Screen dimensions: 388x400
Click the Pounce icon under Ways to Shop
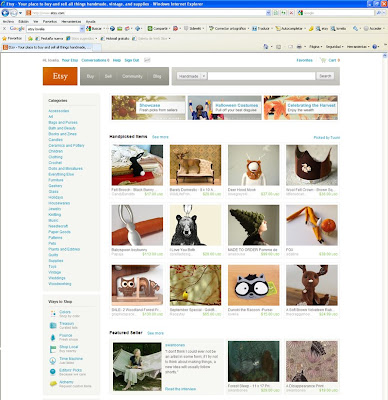(x=53, y=337)
